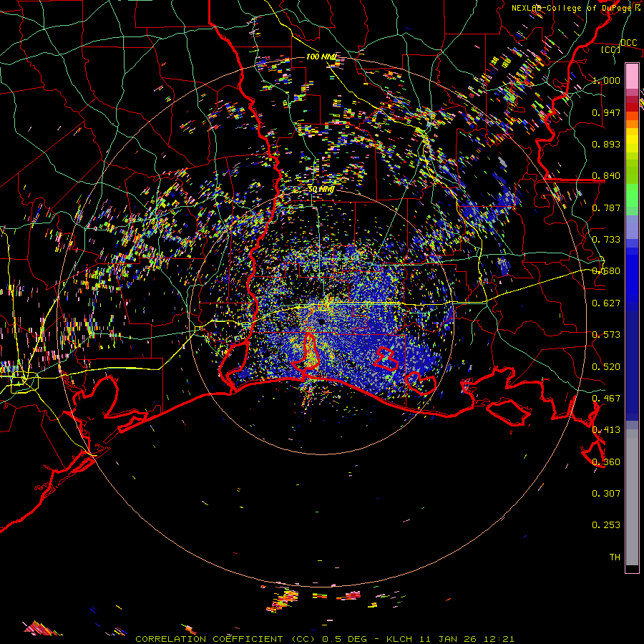644x644 pixels.
Task: Select the 1.000 scale value
Action: (x=606, y=80)
